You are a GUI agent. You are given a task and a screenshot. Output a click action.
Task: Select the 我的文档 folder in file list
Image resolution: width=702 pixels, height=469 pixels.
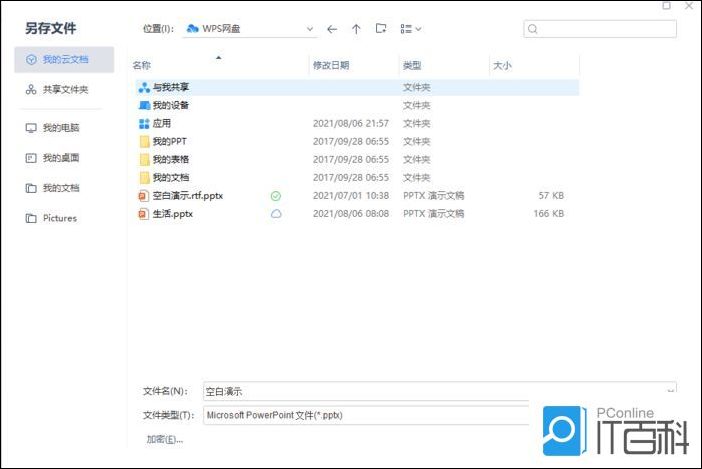tap(357, 178)
